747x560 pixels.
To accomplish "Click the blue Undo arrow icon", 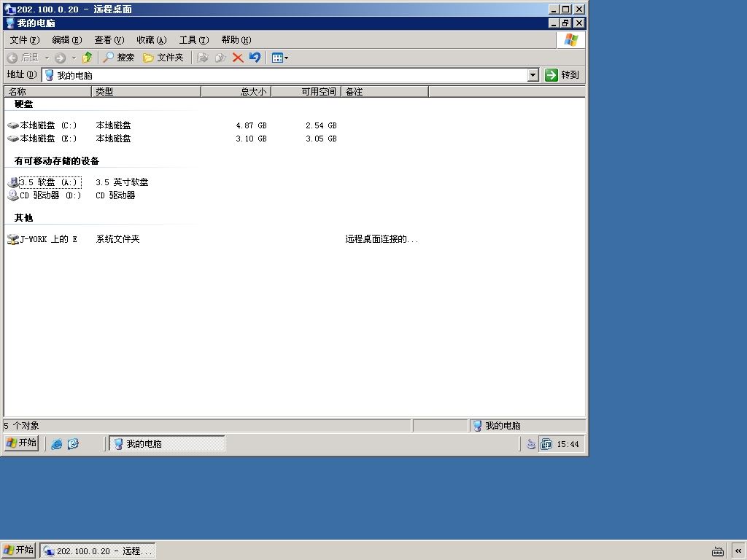I will [255, 58].
